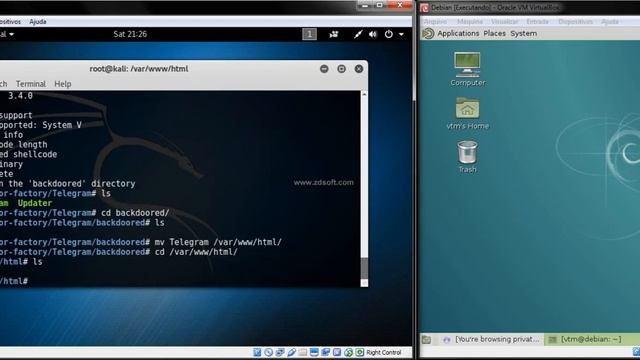Click the Kali volume speaker icon

click(x=373, y=34)
